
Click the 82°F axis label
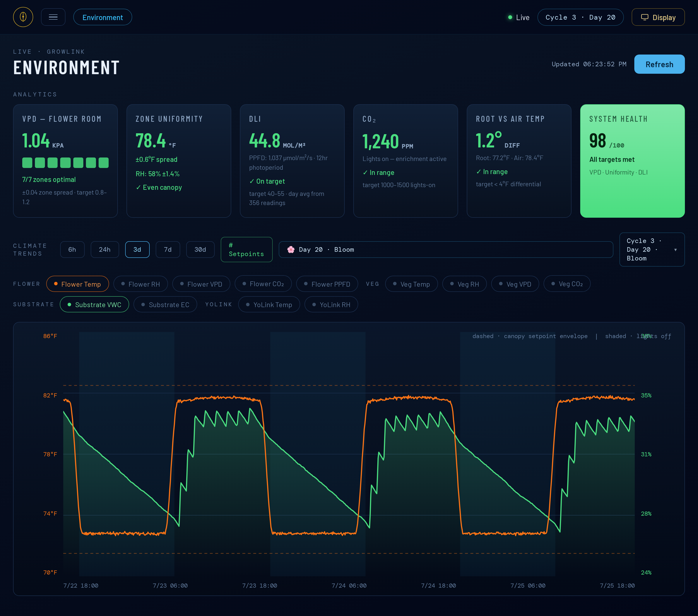click(x=50, y=395)
